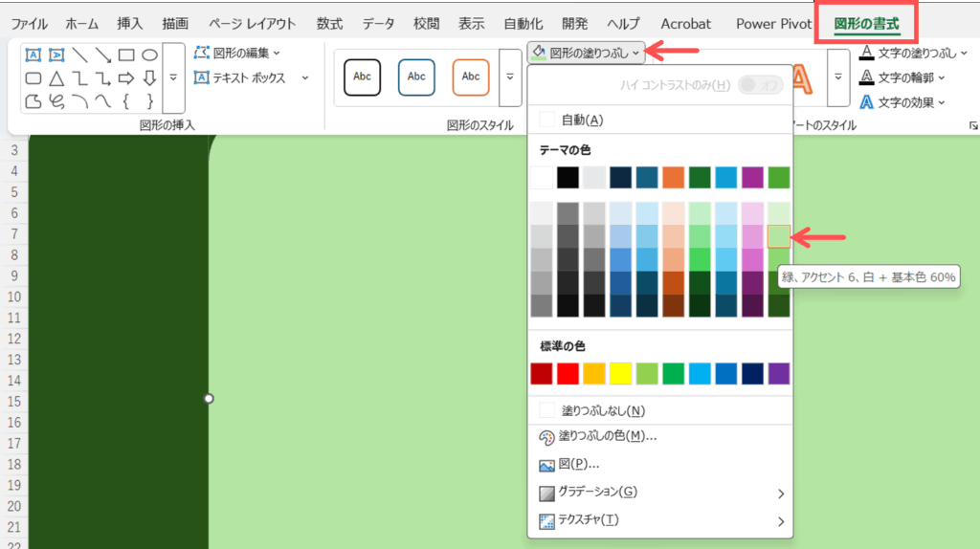The height and width of the screenshot is (549, 980).
Task: Click the shape's white resize handle
Action: coord(209,398)
